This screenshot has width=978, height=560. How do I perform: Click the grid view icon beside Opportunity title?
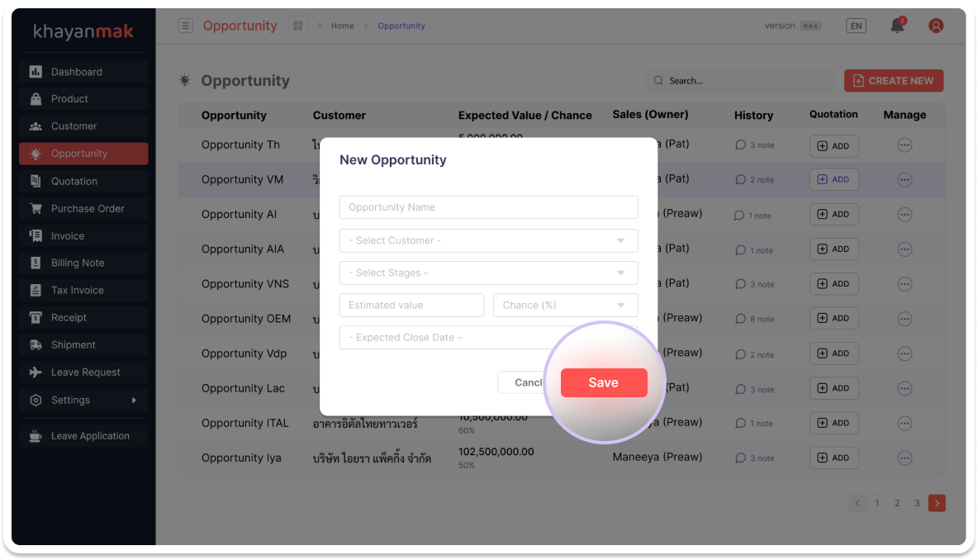pyautogui.click(x=297, y=26)
